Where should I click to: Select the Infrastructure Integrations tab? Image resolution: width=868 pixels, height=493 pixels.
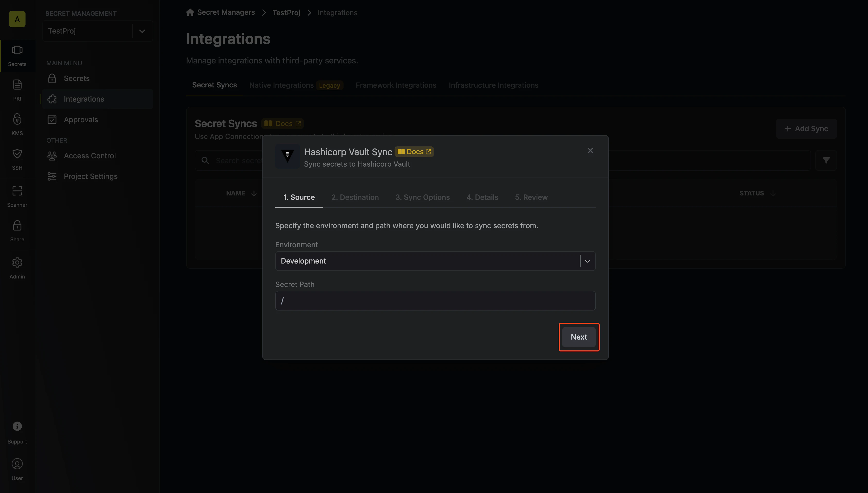(x=493, y=85)
